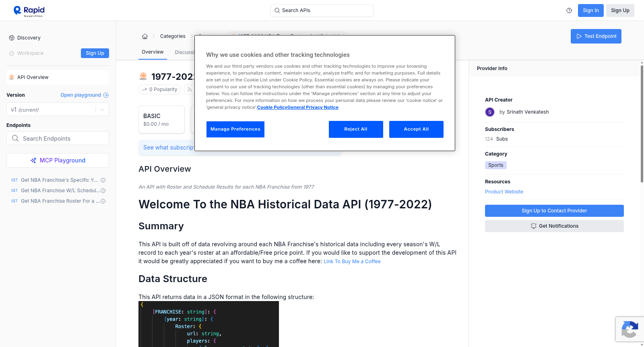The image size is (644, 347).
Task: Select the BASIC $0.00 plan card
Action: pos(161,120)
